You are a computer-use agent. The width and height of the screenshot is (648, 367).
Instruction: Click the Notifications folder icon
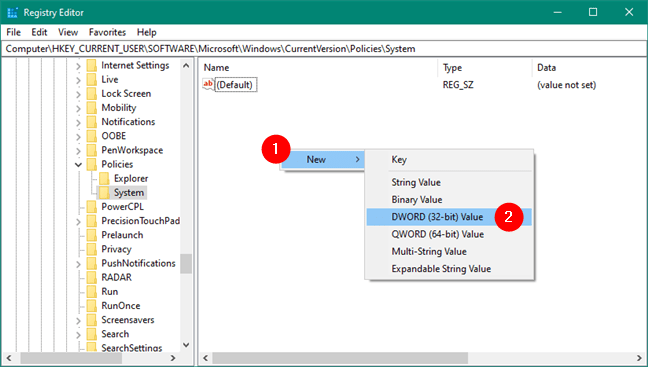click(92, 122)
